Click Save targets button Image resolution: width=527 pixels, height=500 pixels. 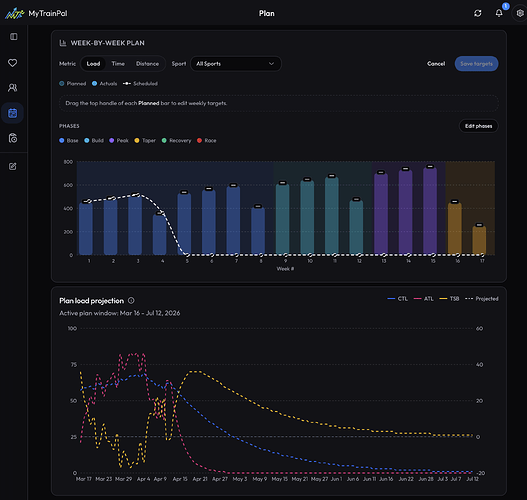click(x=476, y=64)
